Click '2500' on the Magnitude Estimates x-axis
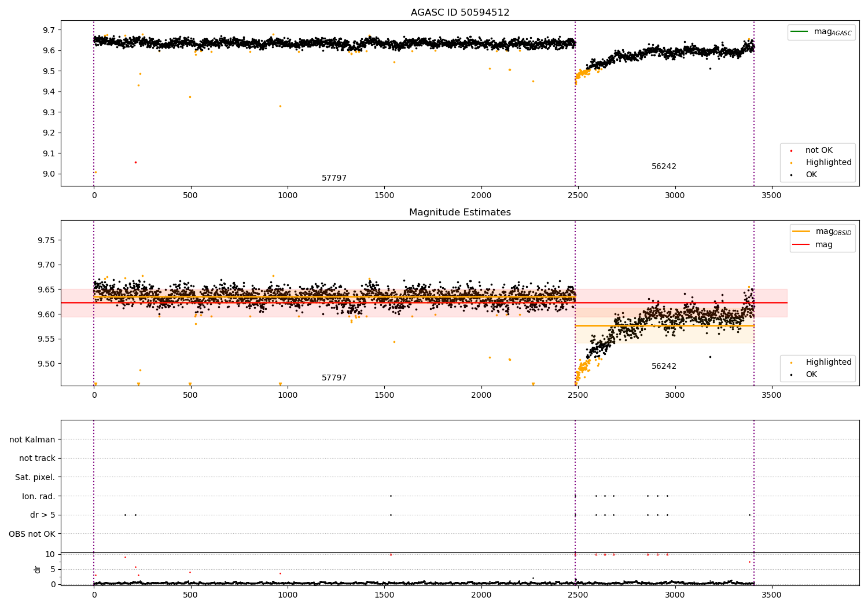Viewport: 868px width, 608px height. point(578,395)
